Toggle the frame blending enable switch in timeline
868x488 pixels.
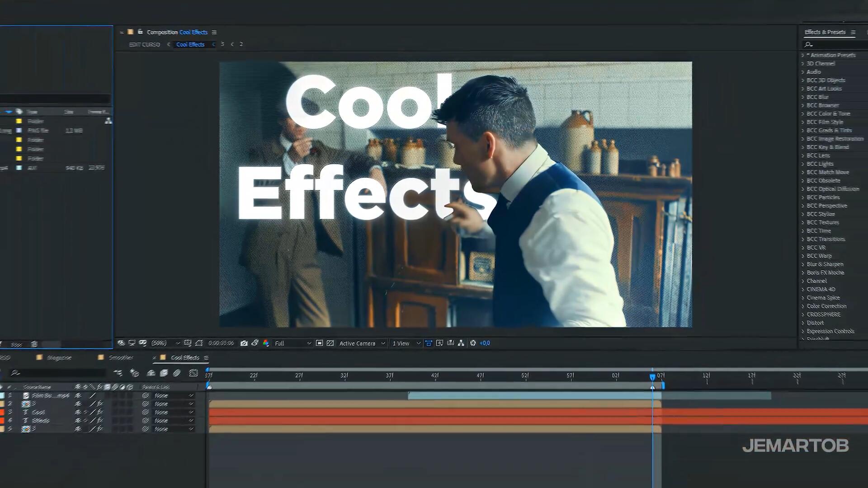164,373
